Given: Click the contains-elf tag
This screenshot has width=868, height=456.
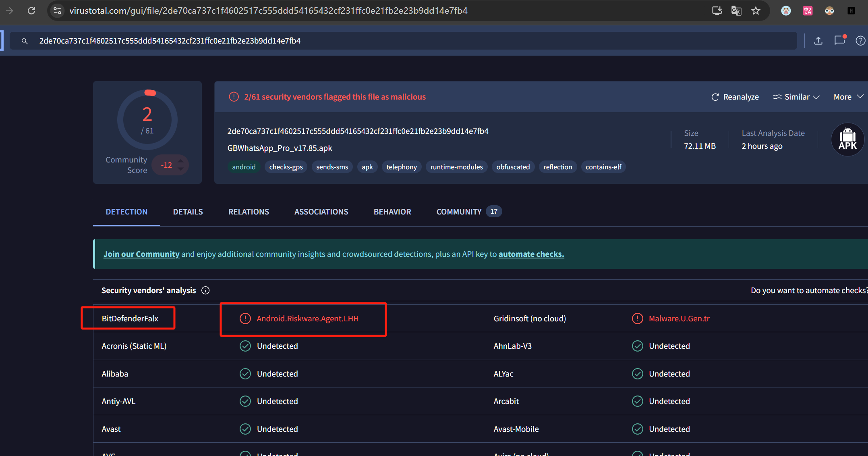Looking at the screenshot, I should coord(603,167).
